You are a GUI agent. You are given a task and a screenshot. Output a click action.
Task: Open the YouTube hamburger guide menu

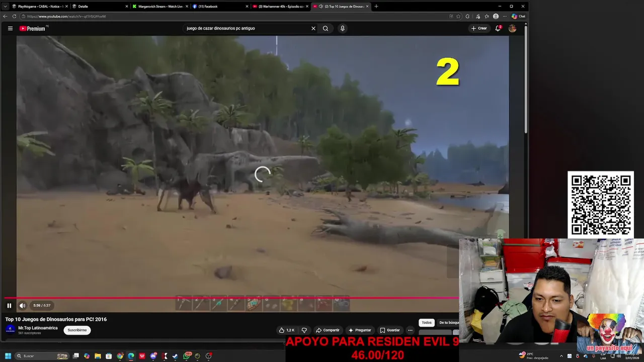[10, 28]
